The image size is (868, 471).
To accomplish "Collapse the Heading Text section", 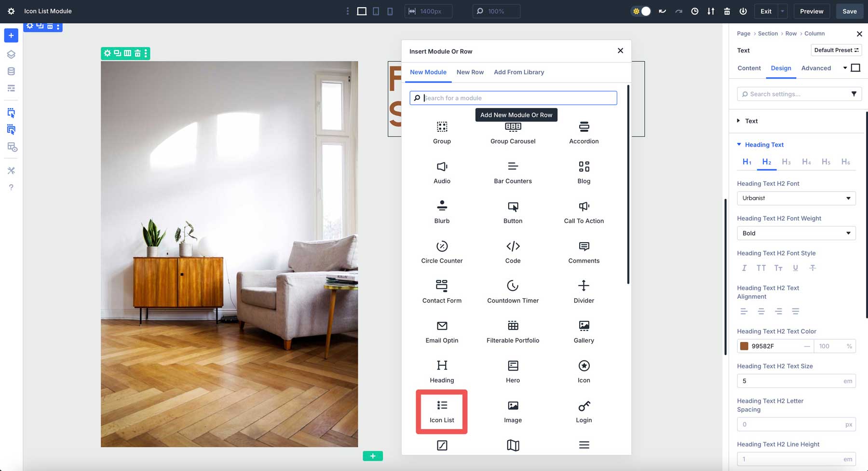I will [x=739, y=144].
